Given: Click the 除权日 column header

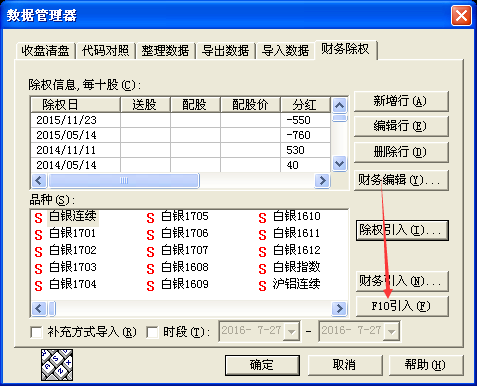Looking at the screenshot, I should point(75,105).
